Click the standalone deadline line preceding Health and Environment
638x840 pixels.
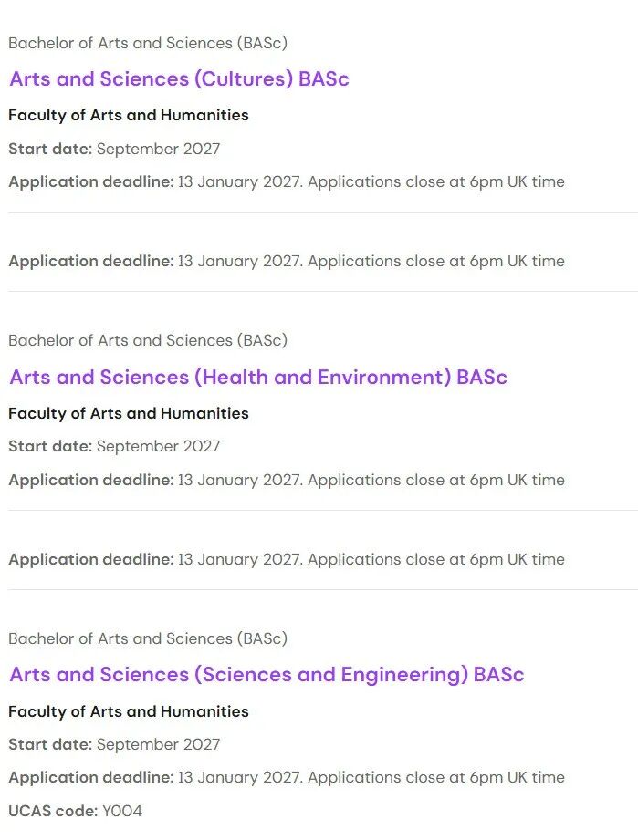coord(287,261)
